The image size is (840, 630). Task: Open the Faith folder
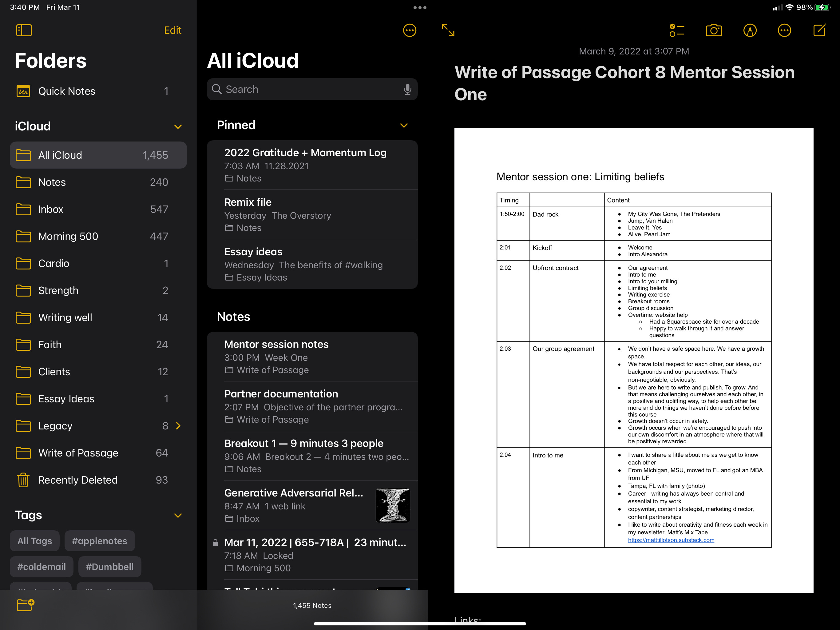pos(98,345)
